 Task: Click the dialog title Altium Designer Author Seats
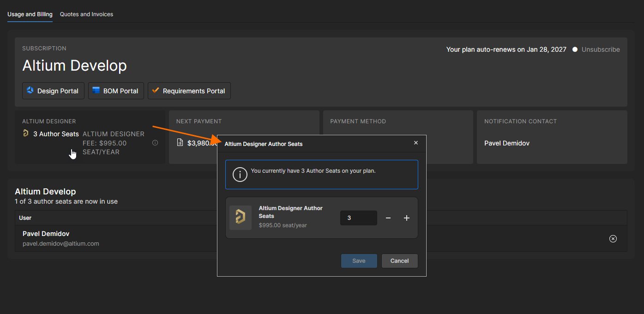click(264, 144)
